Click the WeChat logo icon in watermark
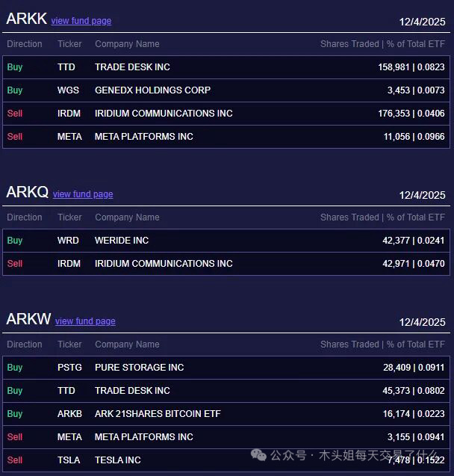The width and height of the screenshot is (454, 476). pyautogui.click(x=258, y=455)
